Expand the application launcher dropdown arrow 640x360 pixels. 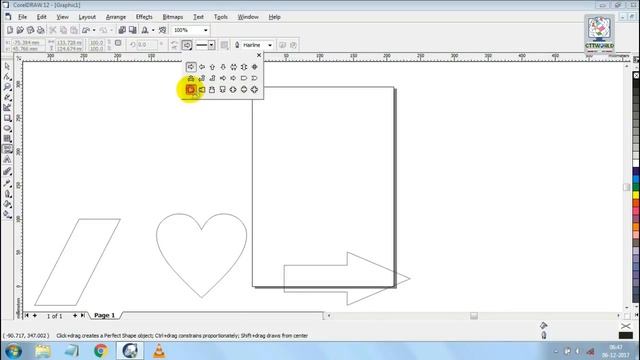coord(153,30)
